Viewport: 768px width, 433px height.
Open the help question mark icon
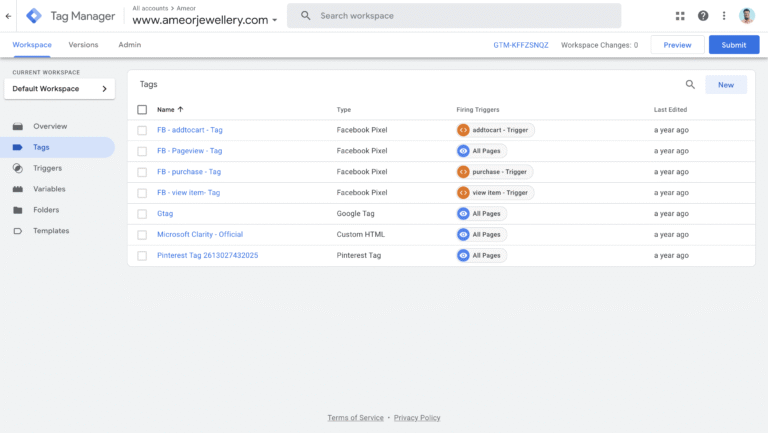point(703,16)
